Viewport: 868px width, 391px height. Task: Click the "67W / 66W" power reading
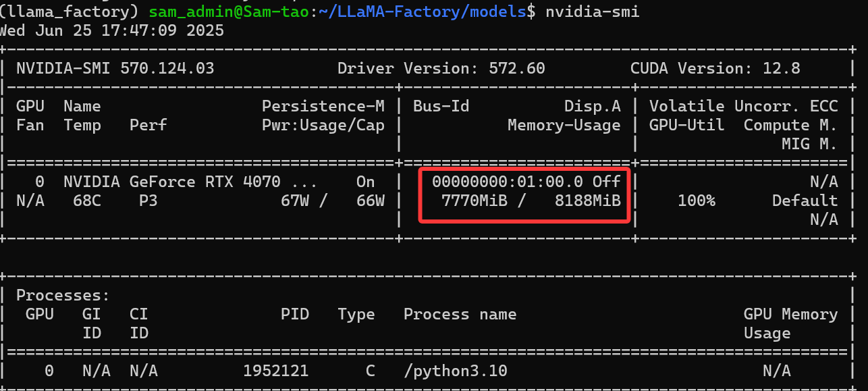click(x=333, y=201)
